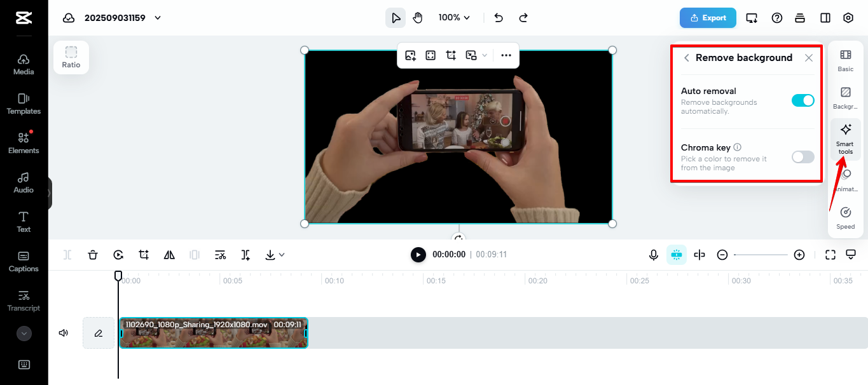Screen dimensions: 868x385
Task: Open the Crop tool above the preview
Action: (451, 55)
